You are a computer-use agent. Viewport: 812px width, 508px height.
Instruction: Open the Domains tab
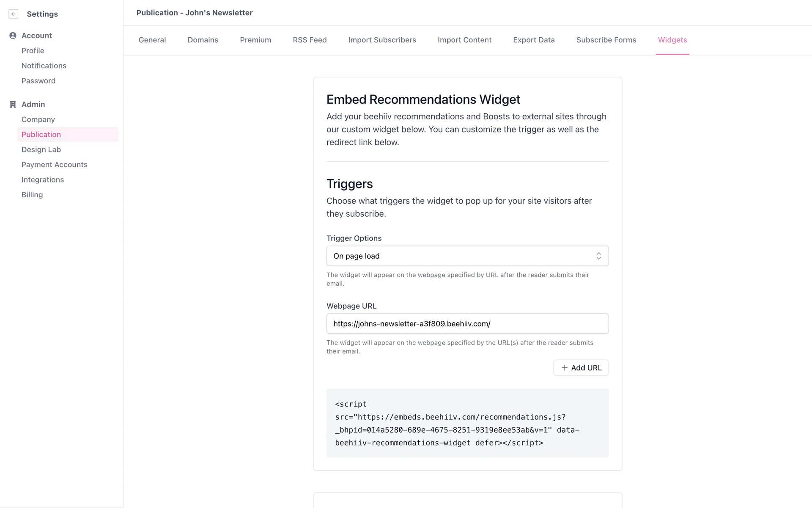pos(203,40)
